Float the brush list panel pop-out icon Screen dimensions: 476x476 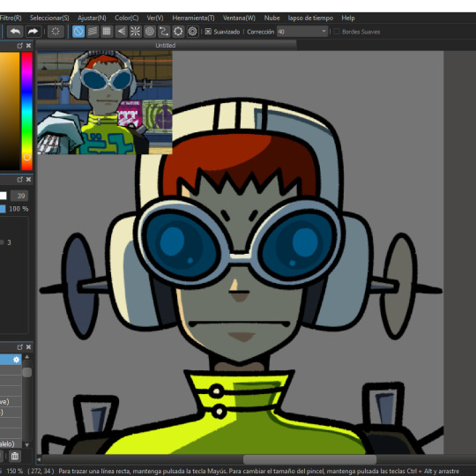20,347
